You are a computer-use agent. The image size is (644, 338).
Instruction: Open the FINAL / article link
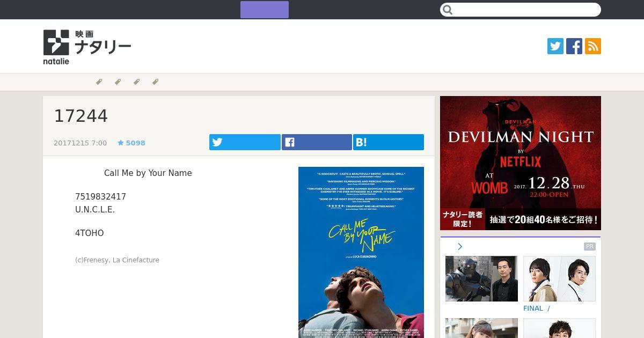pyautogui.click(x=537, y=308)
